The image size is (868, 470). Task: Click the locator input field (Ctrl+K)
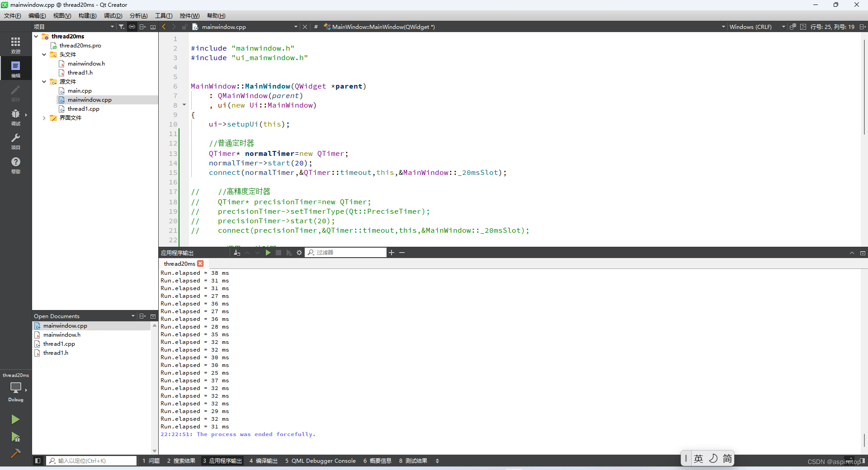[91, 461]
